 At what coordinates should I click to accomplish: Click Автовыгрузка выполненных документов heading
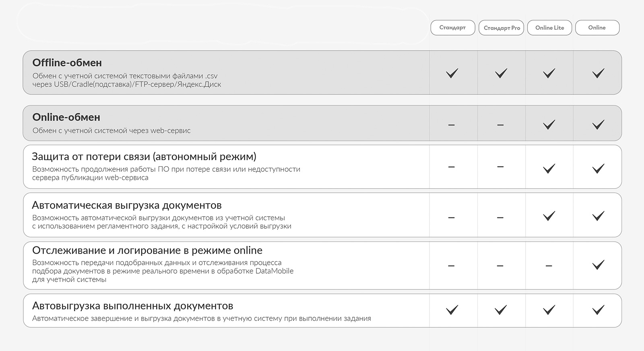(x=133, y=306)
